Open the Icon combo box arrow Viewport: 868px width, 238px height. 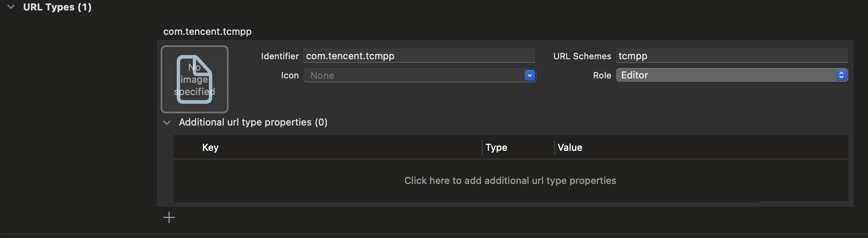529,75
